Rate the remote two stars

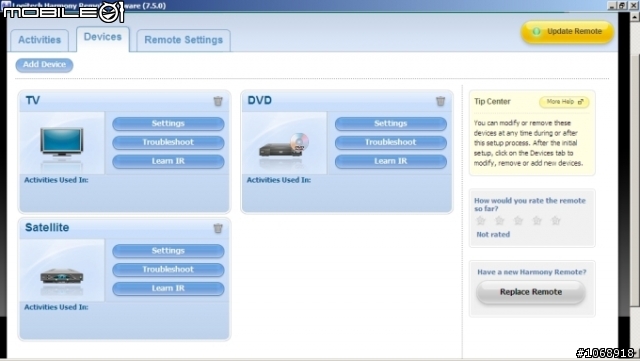500,221
